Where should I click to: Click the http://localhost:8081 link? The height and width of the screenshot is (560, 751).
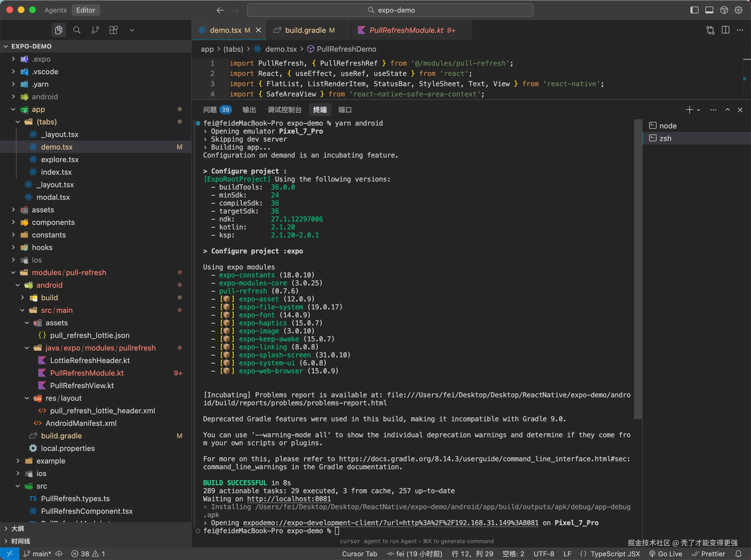click(289, 499)
